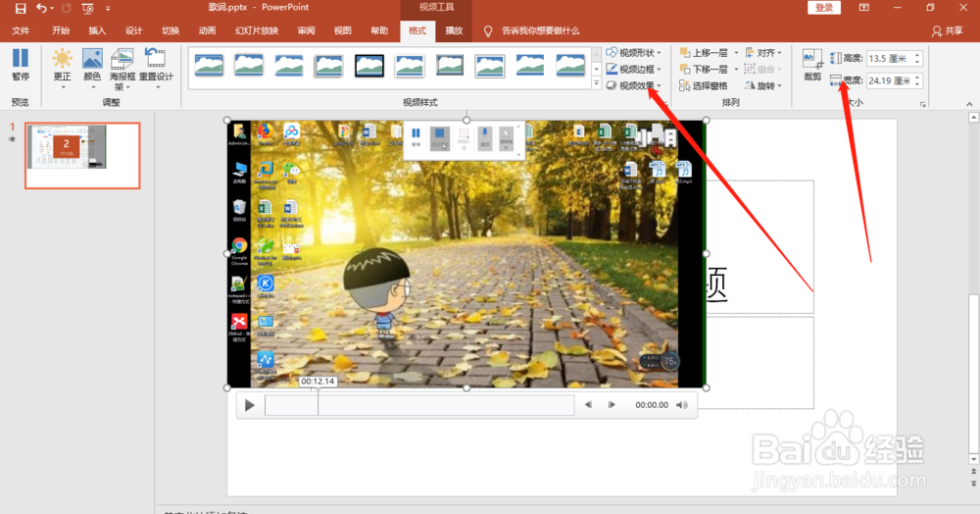The height and width of the screenshot is (514, 980).
Task: Click the start-from-beginning slideshow icon
Action: tap(87, 8)
